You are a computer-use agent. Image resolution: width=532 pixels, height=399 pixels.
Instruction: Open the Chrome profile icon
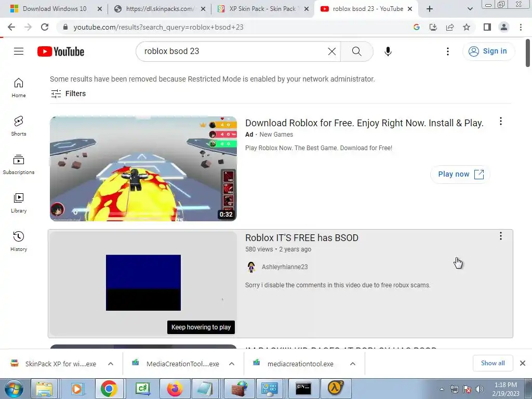pos(504,27)
